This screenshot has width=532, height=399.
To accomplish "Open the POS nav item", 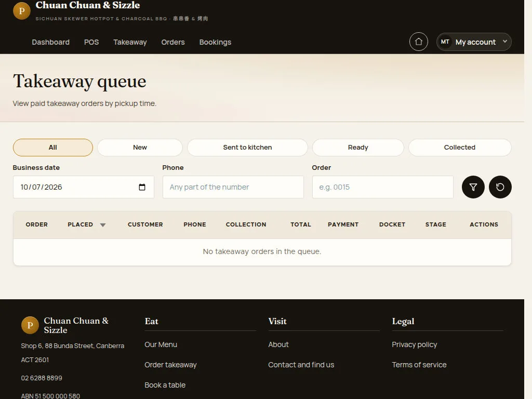I will pos(91,42).
